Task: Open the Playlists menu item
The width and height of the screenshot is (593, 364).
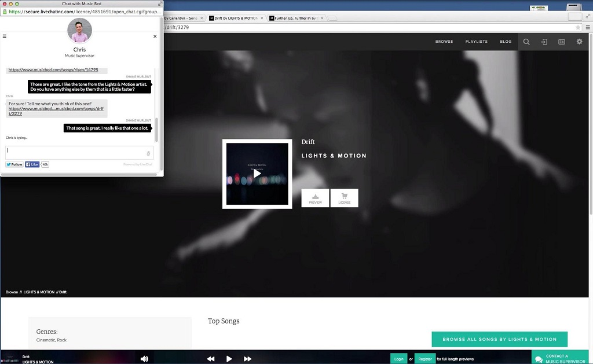Action: pos(477,42)
